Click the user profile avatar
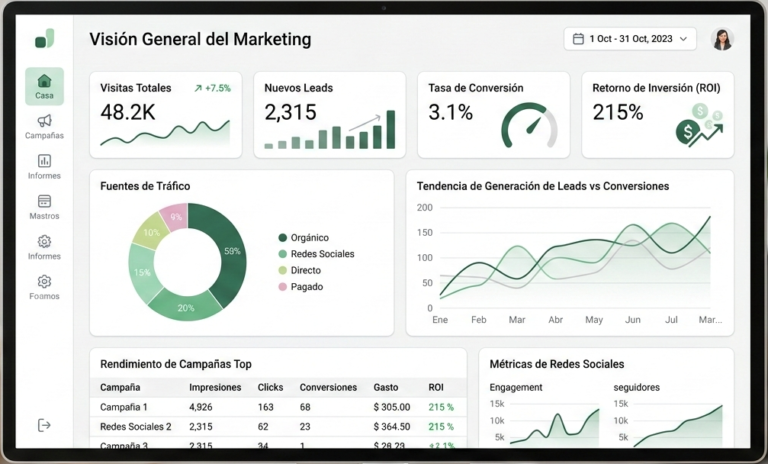 (x=722, y=39)
